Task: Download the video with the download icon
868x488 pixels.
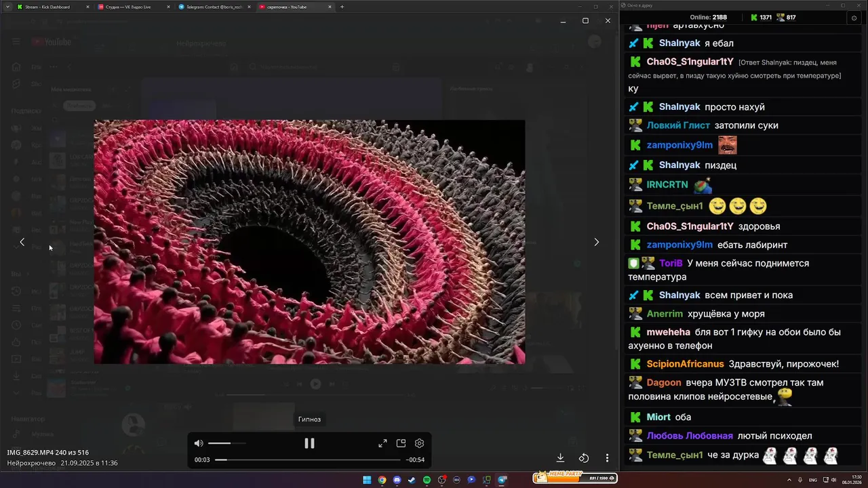Action: pyautogui.click(x=560, y=458)
